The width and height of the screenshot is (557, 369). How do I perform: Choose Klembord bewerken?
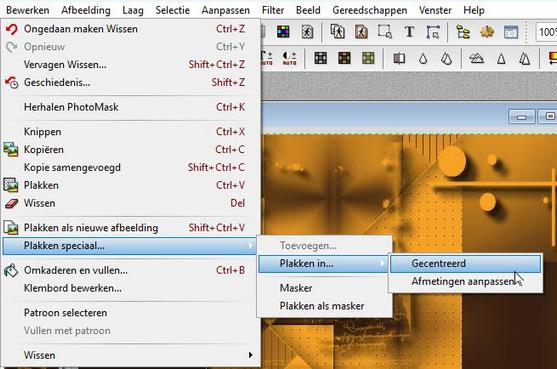131,288
